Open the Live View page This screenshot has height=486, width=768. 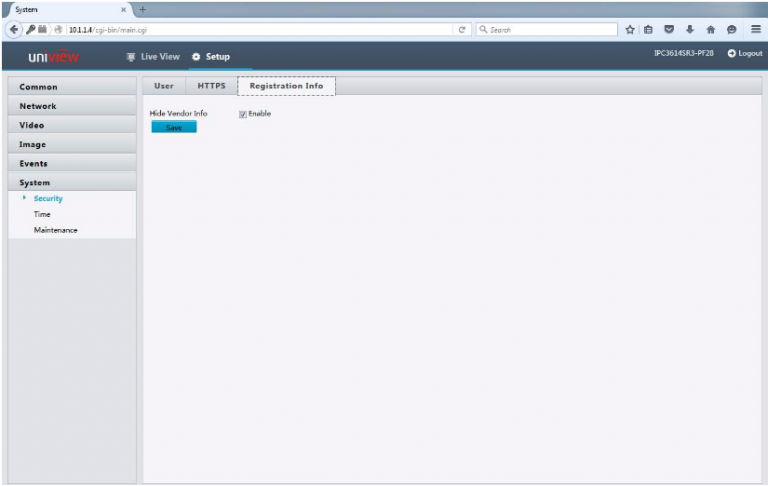(153, 57)
